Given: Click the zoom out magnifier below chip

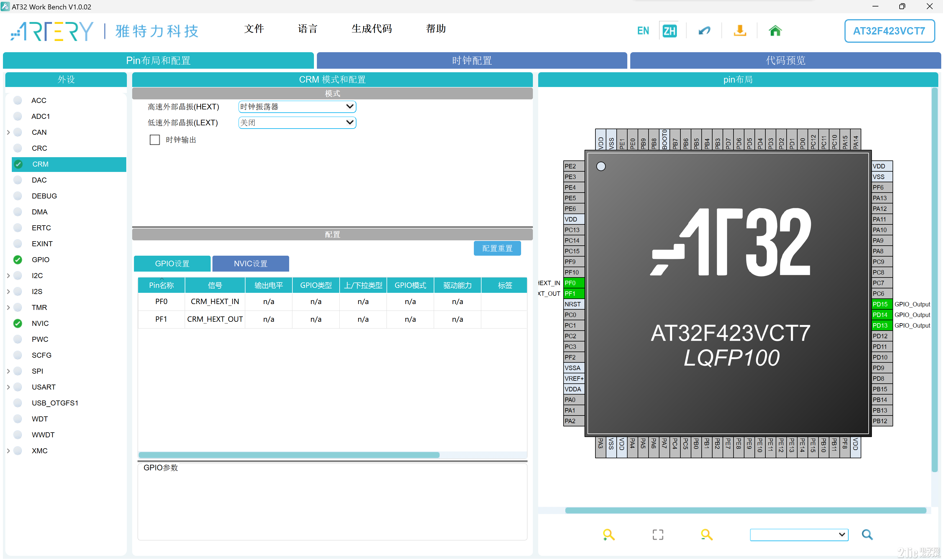Looking at the screenshot, I should pyautogui.click(x=706, y=534).
